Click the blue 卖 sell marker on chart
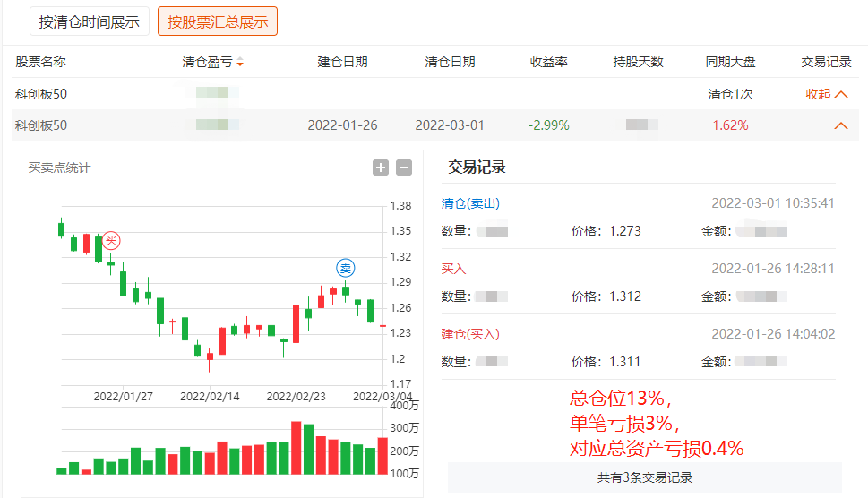 (346, 267)
